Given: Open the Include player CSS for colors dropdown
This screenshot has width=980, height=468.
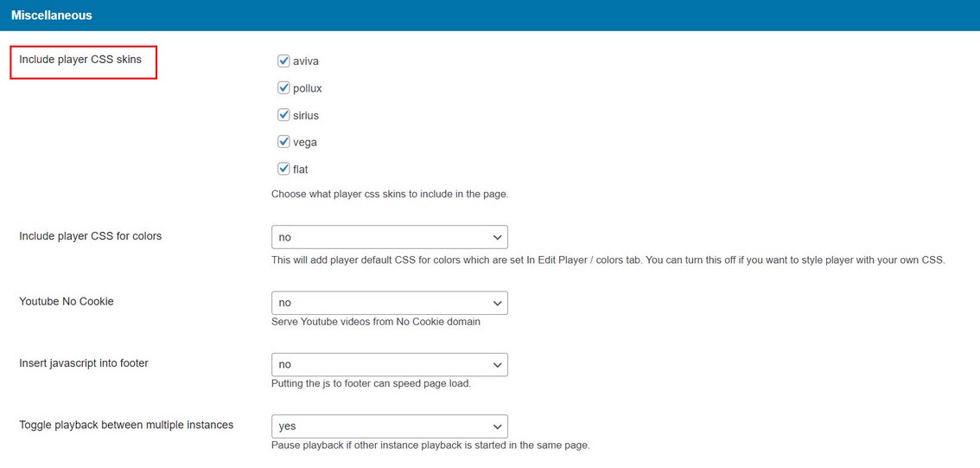Looking at the screenshot, I should click(x=389, y=237).
